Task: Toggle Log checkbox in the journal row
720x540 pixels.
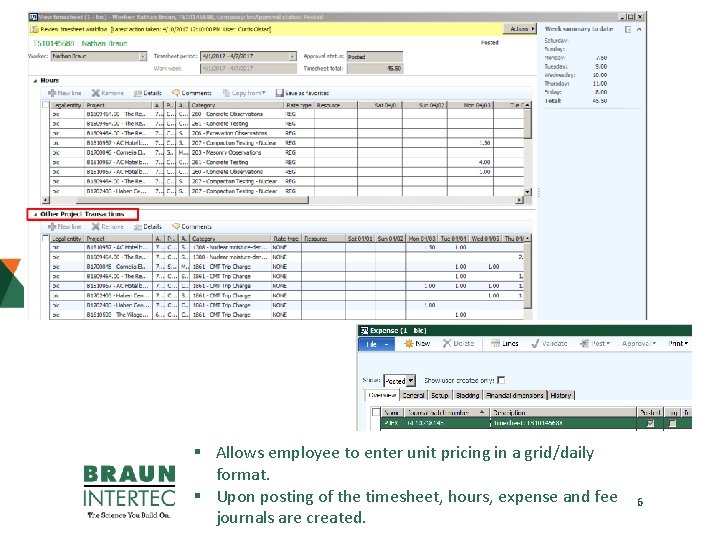Action: tap(673, 423)
